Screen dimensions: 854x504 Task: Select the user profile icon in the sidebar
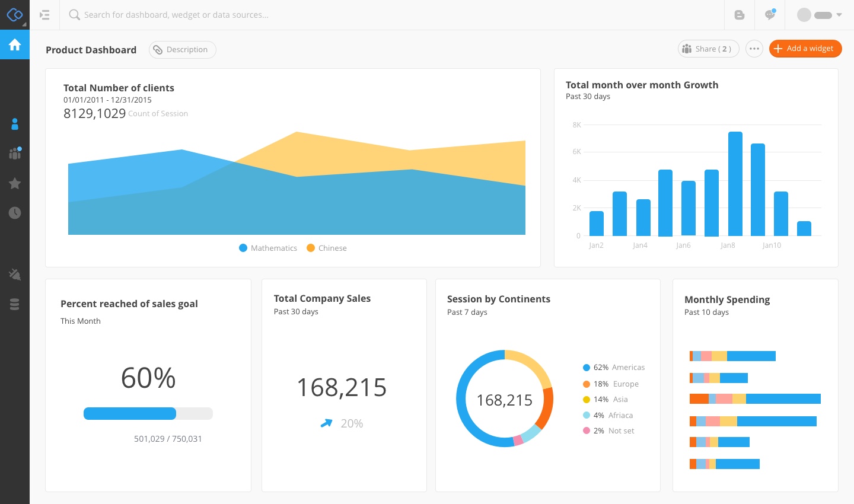[14, 124]
